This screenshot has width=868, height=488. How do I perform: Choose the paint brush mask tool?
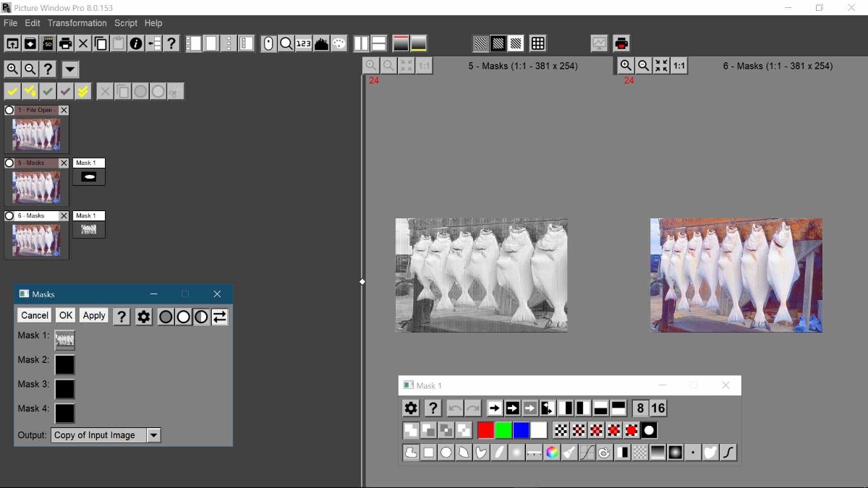pyautogui.click(x=569, y=453)
